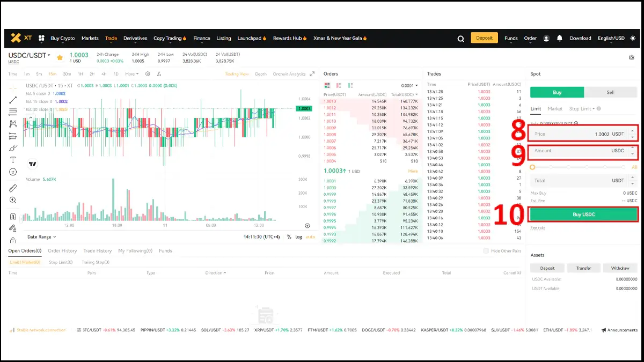Open trading page layout settings gear
The image size is (644, 362).
click(631, 57)
